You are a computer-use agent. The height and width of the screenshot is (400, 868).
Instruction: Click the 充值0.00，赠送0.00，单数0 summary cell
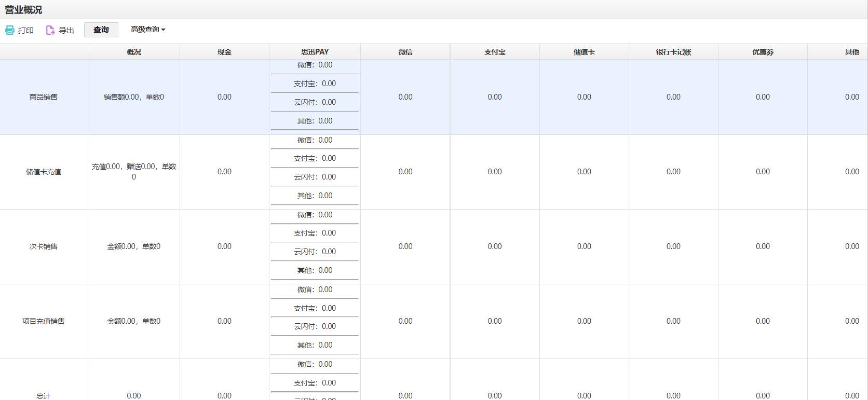click(134, 172)
